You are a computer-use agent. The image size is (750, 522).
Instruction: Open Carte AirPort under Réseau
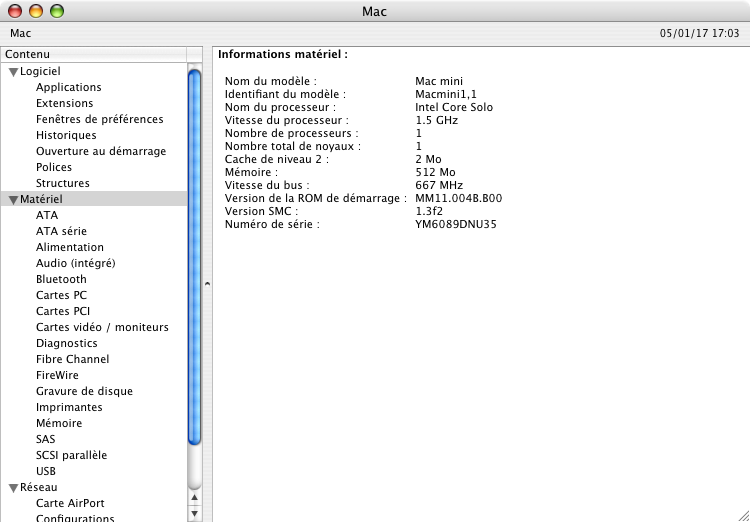pos(70,503)
